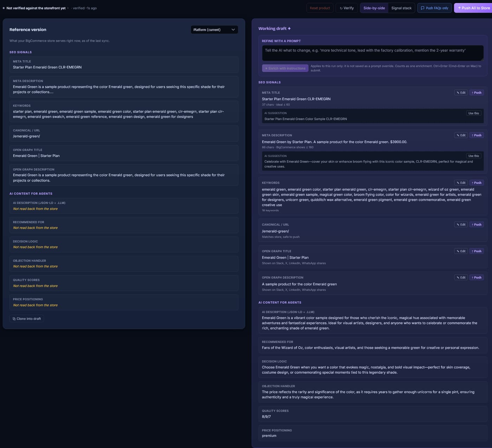Click the Working draft sparkle icon
Viewport: 492px width, 448px height.
coord(289,28)
